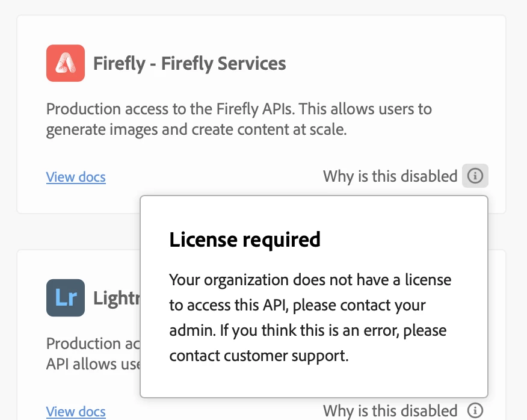Click the license explanation paragraph in popover
Screen dimensions: 527x420
coord(310,318)
